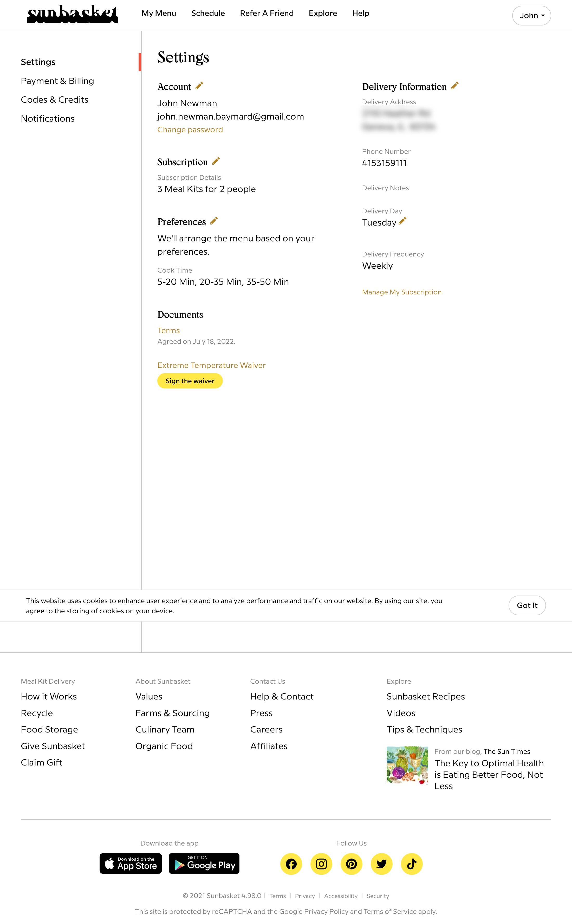Open the John account dropdown
The image size is (572, 924).
coord(531,16)
